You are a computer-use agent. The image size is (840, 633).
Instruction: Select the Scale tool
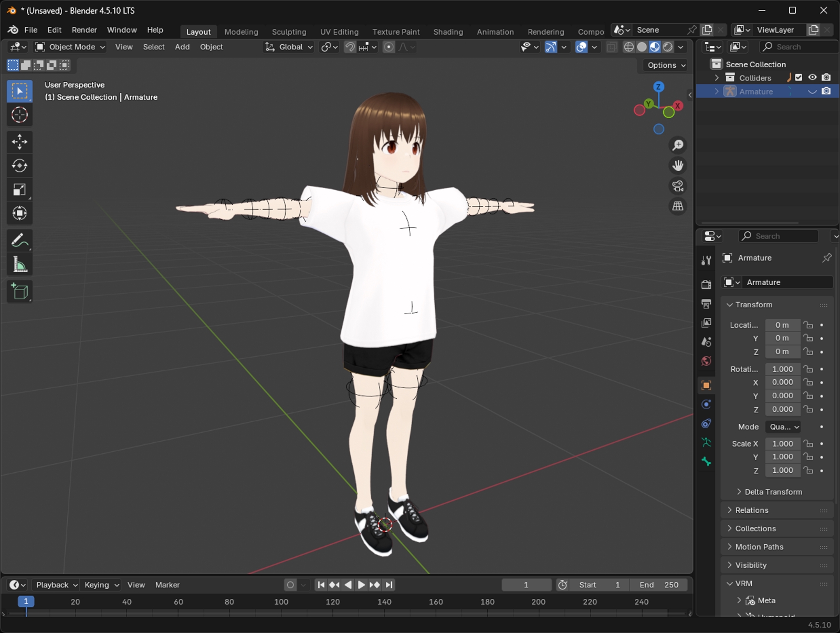point(20,190)
